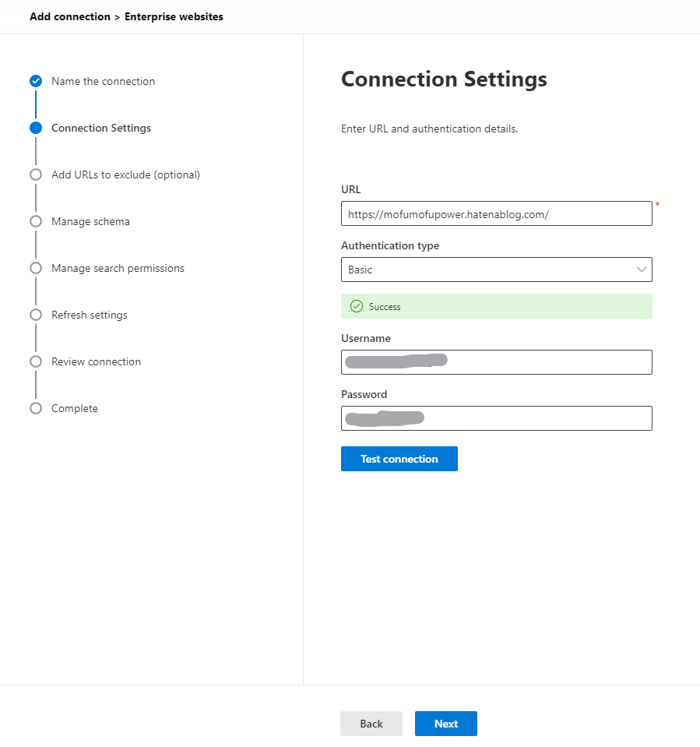Image resolution: width=700 pixels, height=747 pixels.
Task: Focus the URL input field
Action: pos(496,213)
